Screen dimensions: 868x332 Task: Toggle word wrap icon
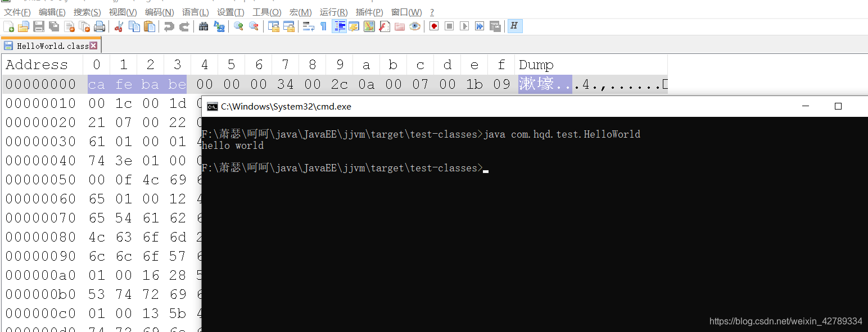click(x=308, y=26)
